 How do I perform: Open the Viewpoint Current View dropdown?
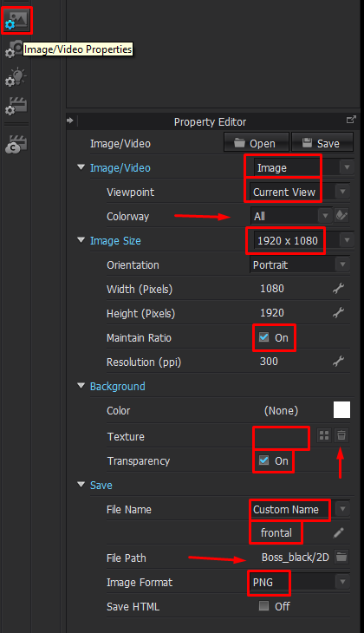tap(299, 193)
